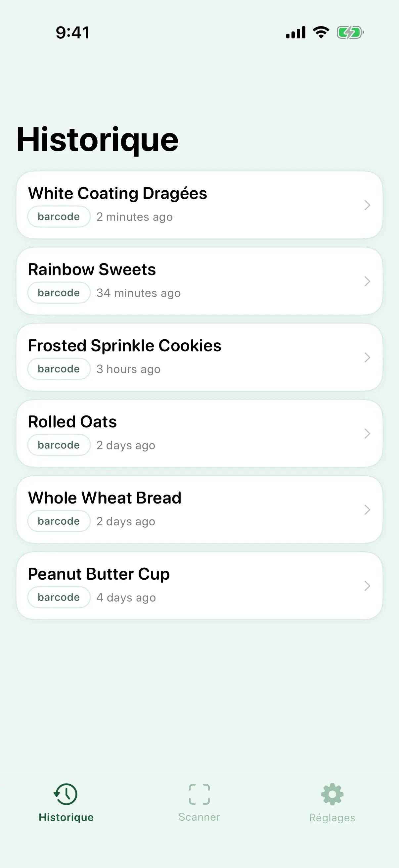The width and height of the screenshot is (399, 868).
Task: Switch to the Scanner tab label
Action: point(199,817)
